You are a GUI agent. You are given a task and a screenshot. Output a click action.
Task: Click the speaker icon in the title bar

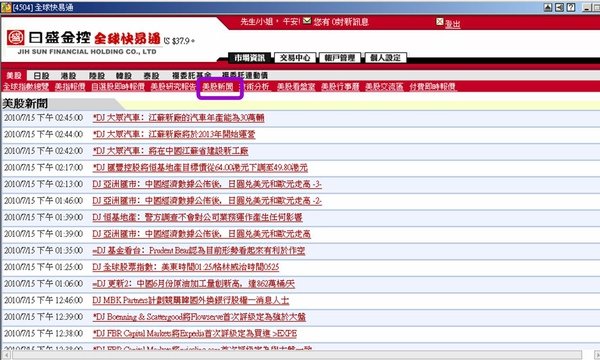pyautogui.click(x=559, y=7)
